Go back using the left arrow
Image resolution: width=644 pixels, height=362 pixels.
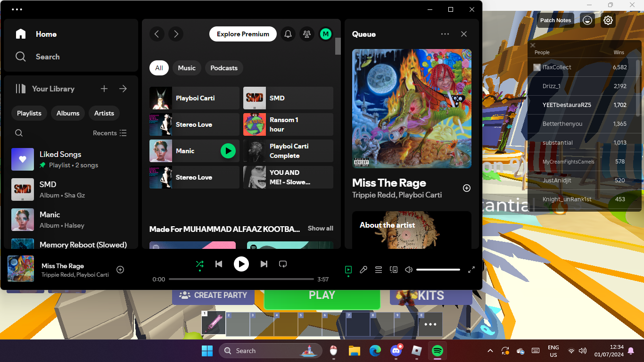click(157, 34)
